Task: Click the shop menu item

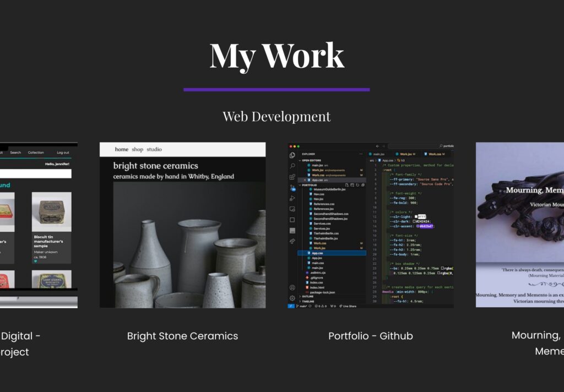Action: coord(137,149)
